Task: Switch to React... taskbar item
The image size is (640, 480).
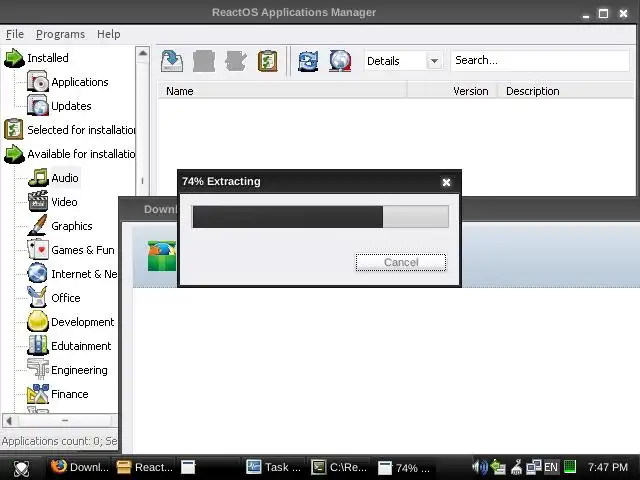Action: coord(145,467)
